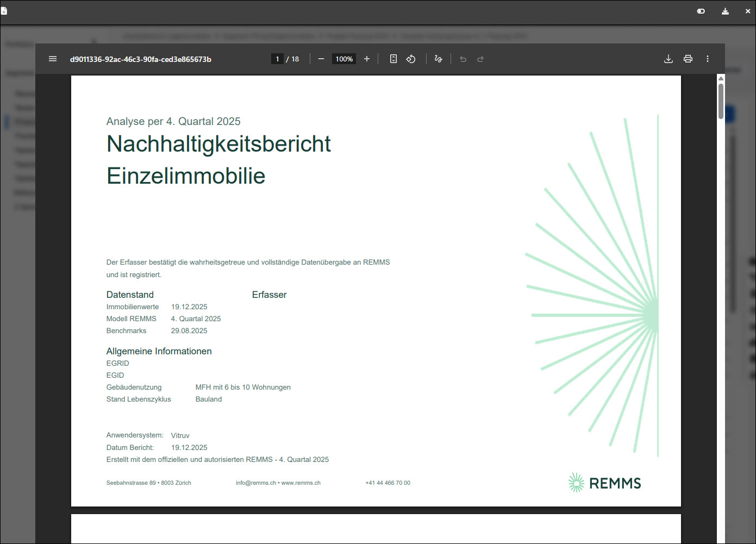Viewport: 756px width, 544px height.
Task: Click the undo arrow in toolbar
Action: coord(463,59)
